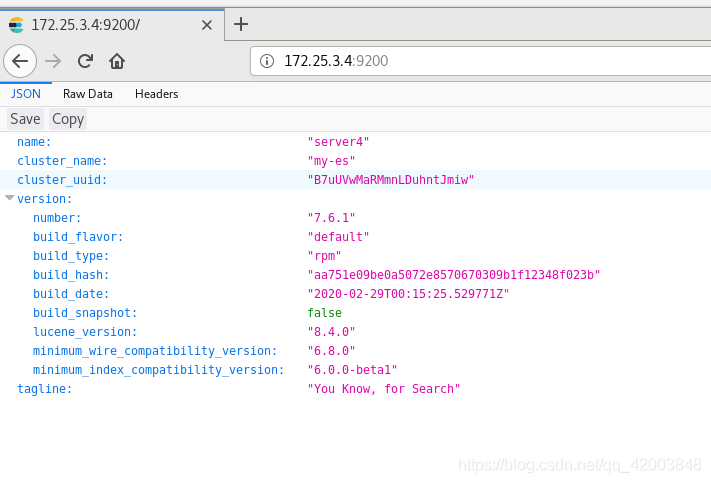Open the Headers tab
Viewport: 711px width, 483px height.
pos(157,94)
